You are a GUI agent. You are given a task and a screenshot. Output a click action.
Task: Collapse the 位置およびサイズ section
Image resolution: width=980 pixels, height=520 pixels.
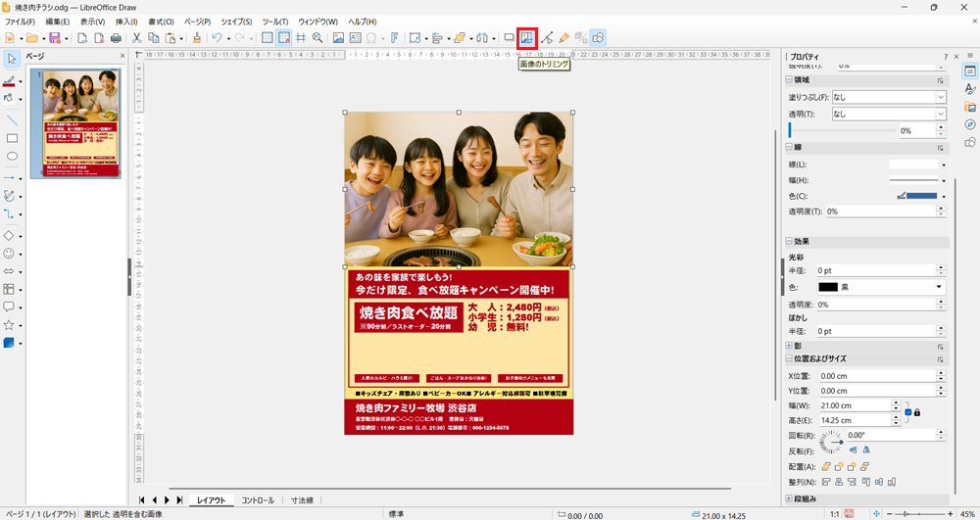coord(789,359)
